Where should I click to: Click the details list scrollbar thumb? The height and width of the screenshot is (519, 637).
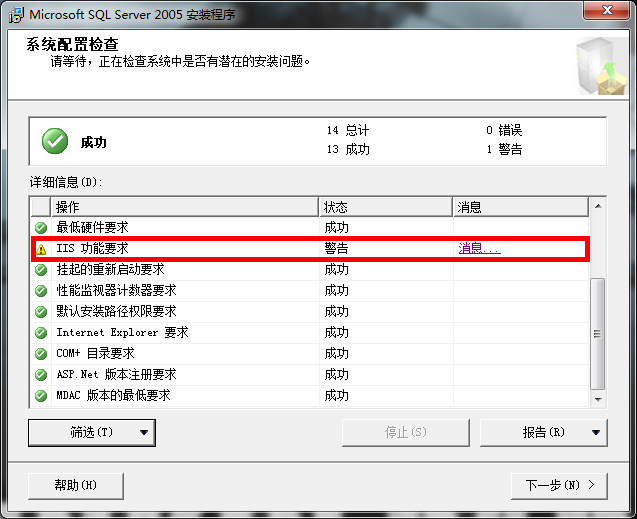click(598, 334)
